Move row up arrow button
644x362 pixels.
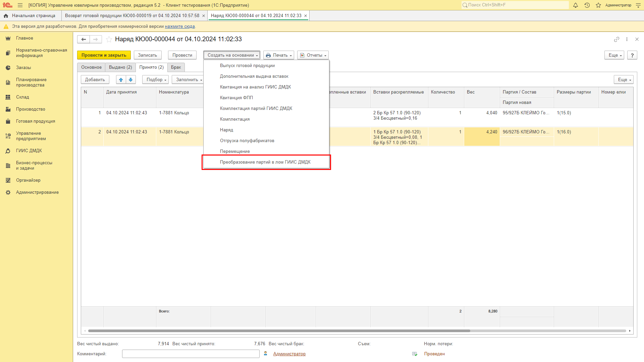tap(121, 79)
